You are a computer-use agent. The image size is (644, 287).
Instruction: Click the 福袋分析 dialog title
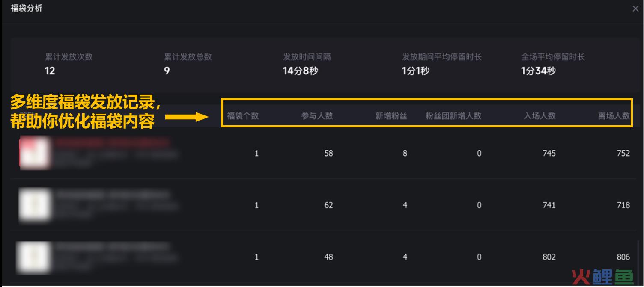[x=27, y=8]
